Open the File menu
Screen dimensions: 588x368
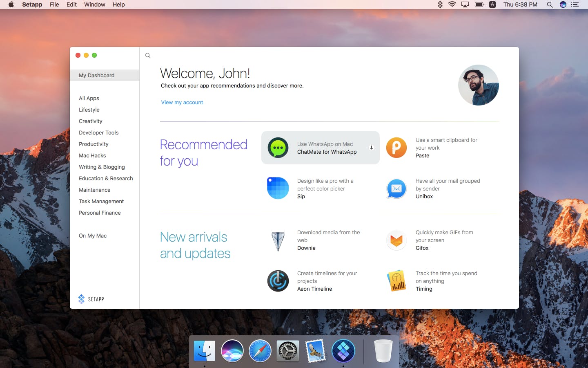coord(54,4)
